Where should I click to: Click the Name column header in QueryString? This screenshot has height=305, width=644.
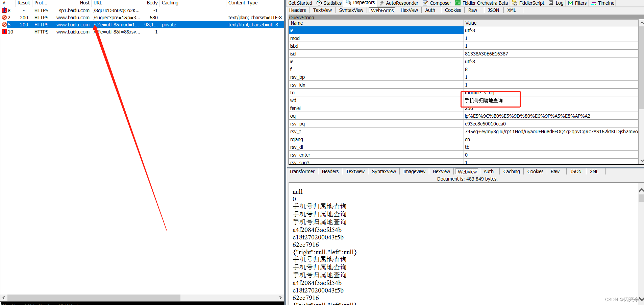376,23
